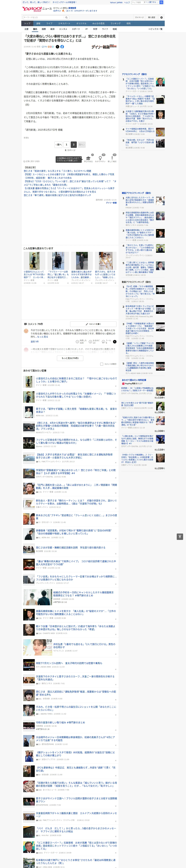Image resolution: width=186 pixels, height=868 pixels.
Task: Click the マイページ link
Action: 139,17
